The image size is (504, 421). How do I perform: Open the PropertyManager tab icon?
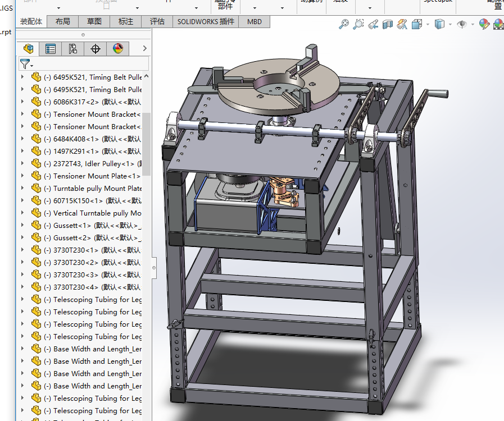(x=51, y=49)
